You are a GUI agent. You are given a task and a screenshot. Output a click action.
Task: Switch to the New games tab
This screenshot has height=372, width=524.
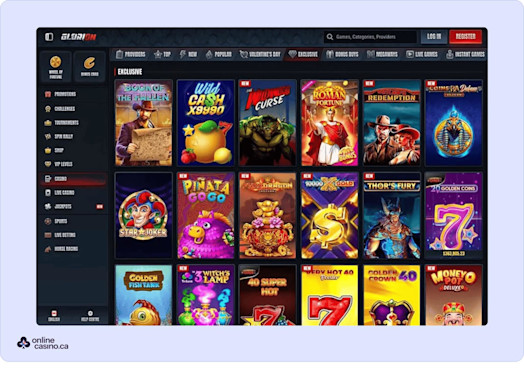[x=188, y=54]
